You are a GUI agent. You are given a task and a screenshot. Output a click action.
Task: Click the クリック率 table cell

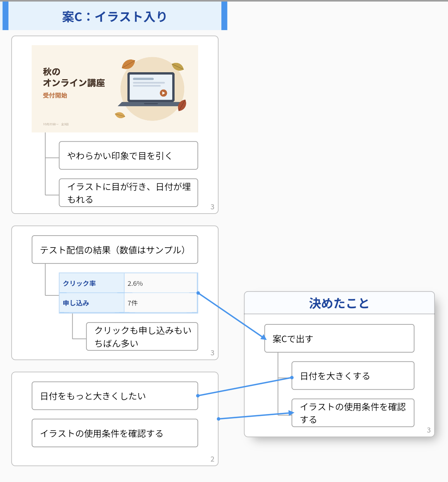[x=92, y=283]
